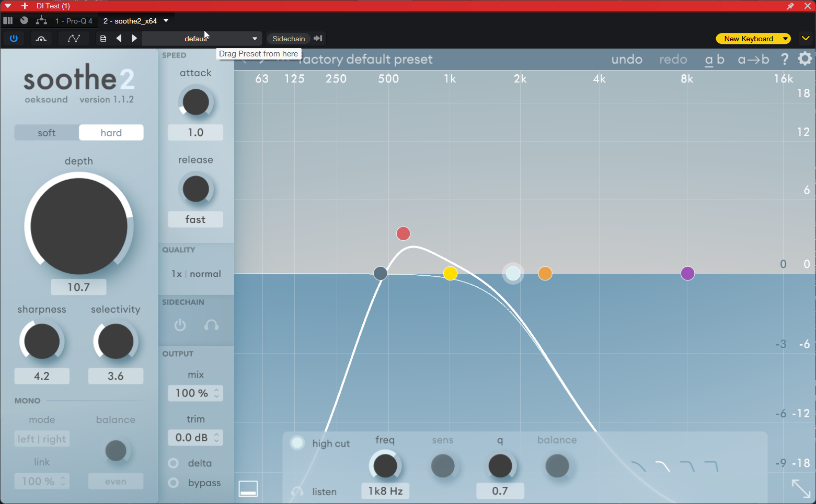The width and height of the screenshot is (816, 504).
Task: Click the settings gear icon
Action: [804, 59]
